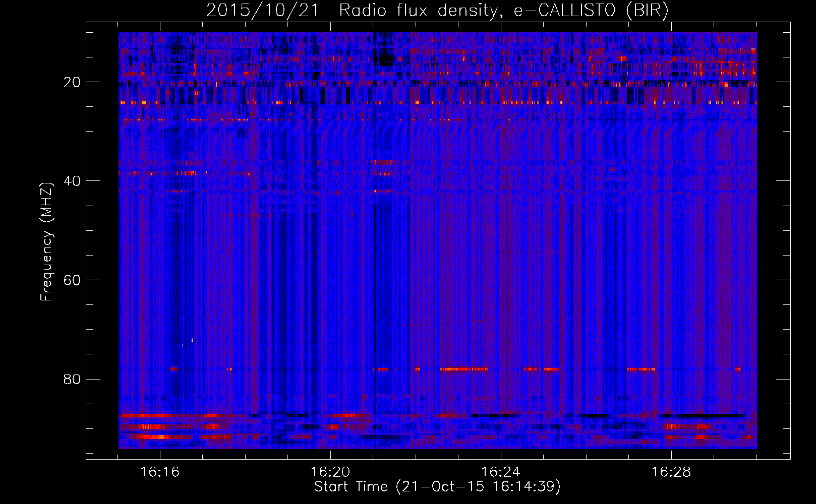Click the 20 MHz frequency tick label
Screen dimensions: 816x504
73,82
